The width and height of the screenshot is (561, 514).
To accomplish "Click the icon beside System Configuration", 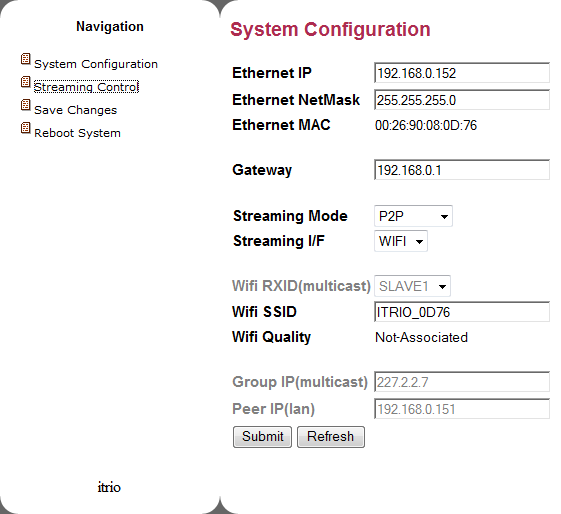I will pyautogui.click(x=25, y=59).
